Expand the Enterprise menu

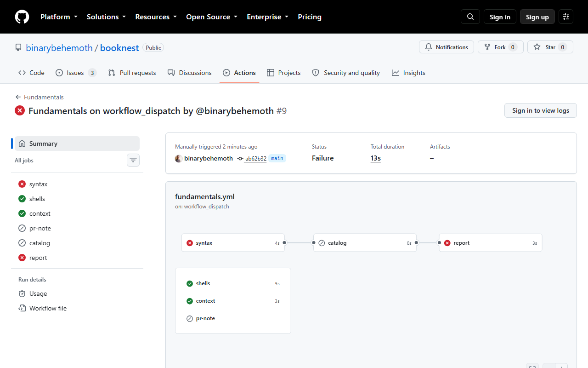[268, 17]
